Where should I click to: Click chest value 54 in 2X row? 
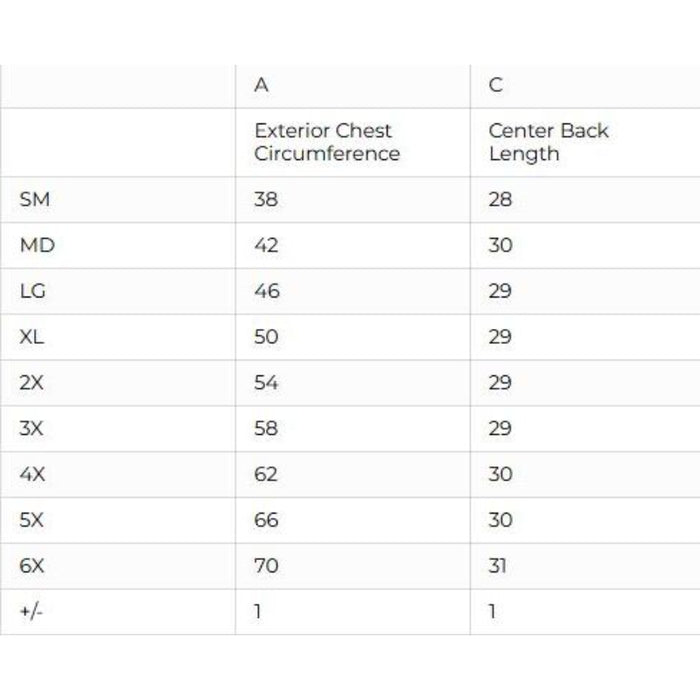coord(266,383)
